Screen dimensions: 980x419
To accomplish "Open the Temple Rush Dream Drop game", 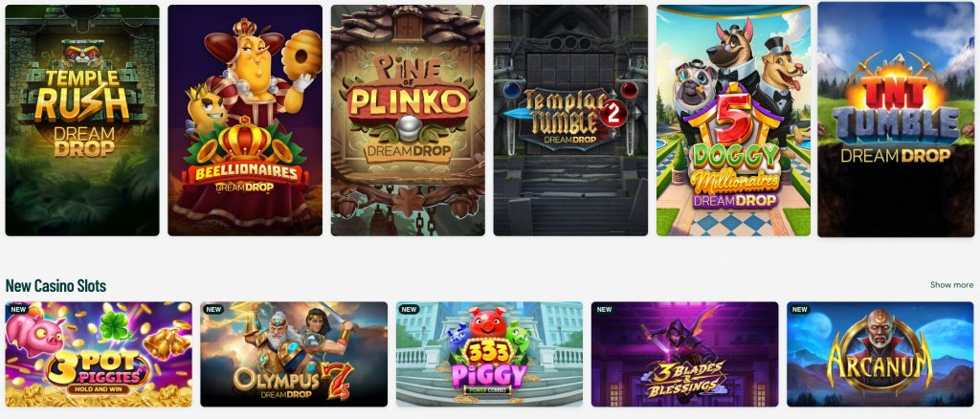I will (x=82, y=121).
